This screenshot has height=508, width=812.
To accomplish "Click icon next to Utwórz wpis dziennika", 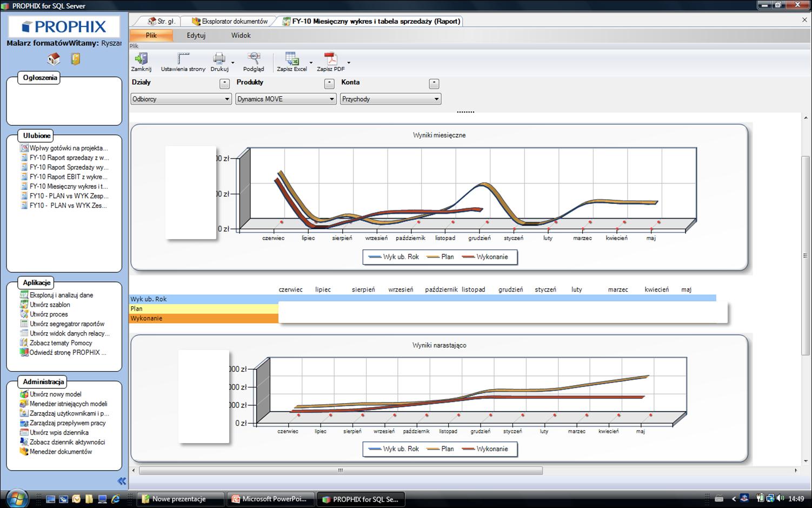I will pyautogui.click(x=24, y=432).
